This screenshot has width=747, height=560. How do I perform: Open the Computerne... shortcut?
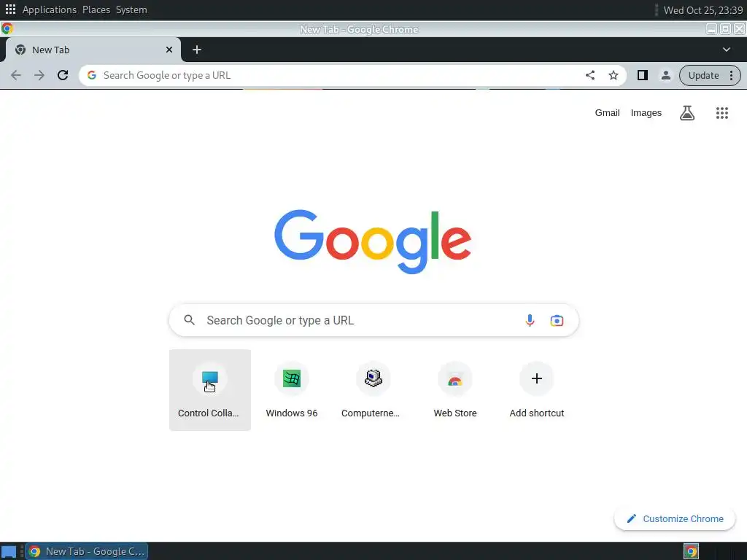373,390
